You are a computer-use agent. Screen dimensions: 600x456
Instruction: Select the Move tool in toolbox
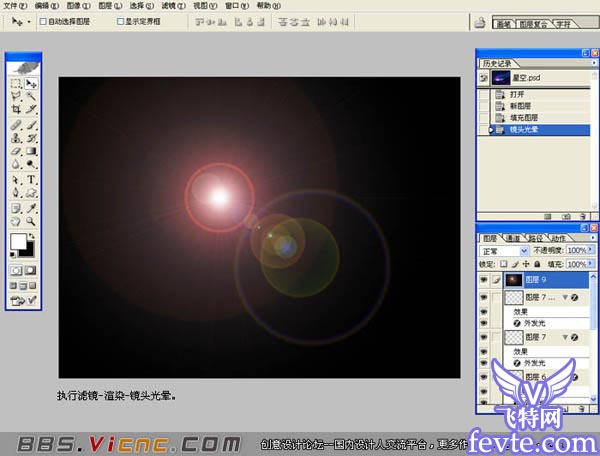(31, 84)
